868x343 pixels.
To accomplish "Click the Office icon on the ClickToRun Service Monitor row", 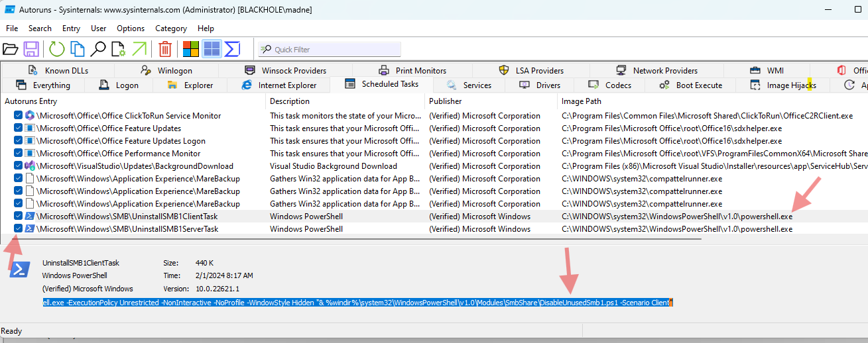I will pos(30,116).
